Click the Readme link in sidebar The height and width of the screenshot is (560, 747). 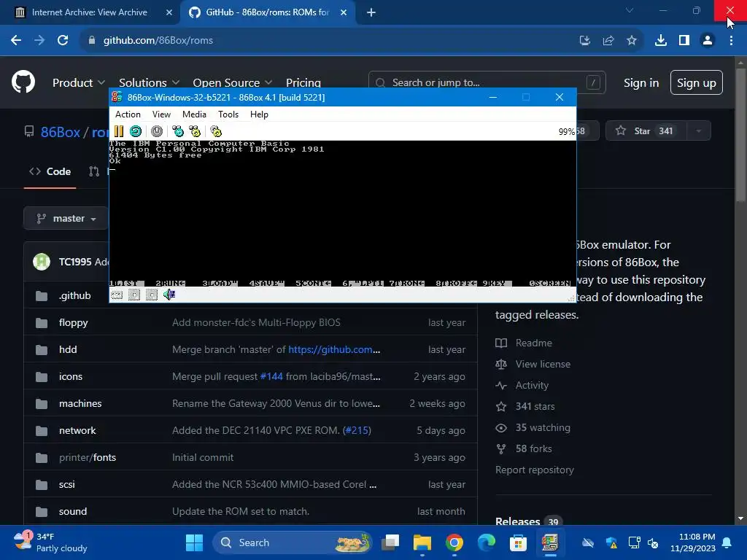[533, 343]
